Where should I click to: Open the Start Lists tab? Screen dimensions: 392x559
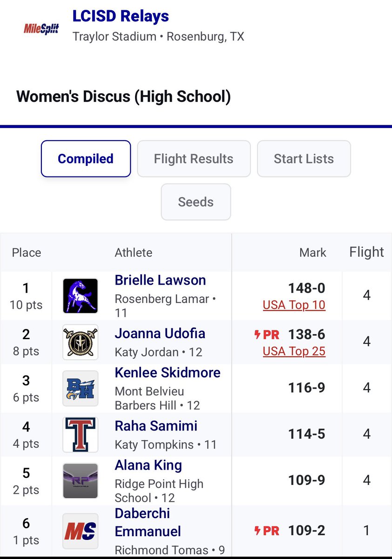(304, 159)
